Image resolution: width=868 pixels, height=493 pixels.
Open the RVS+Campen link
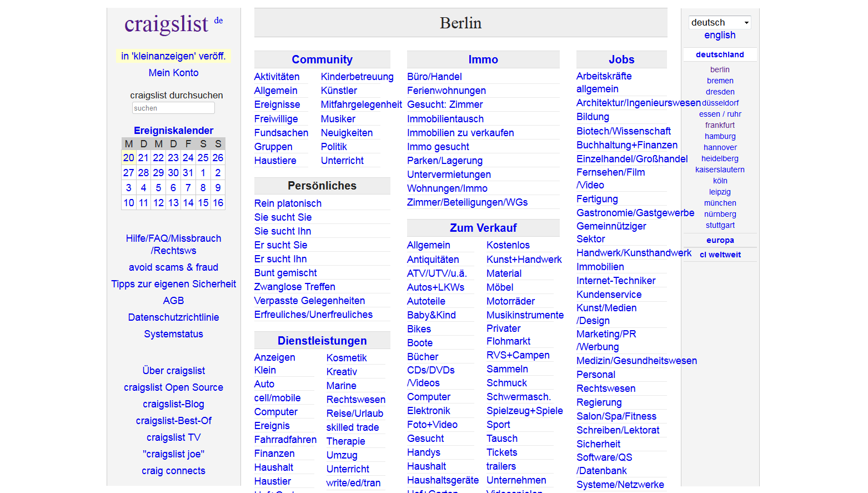point(518,355)
